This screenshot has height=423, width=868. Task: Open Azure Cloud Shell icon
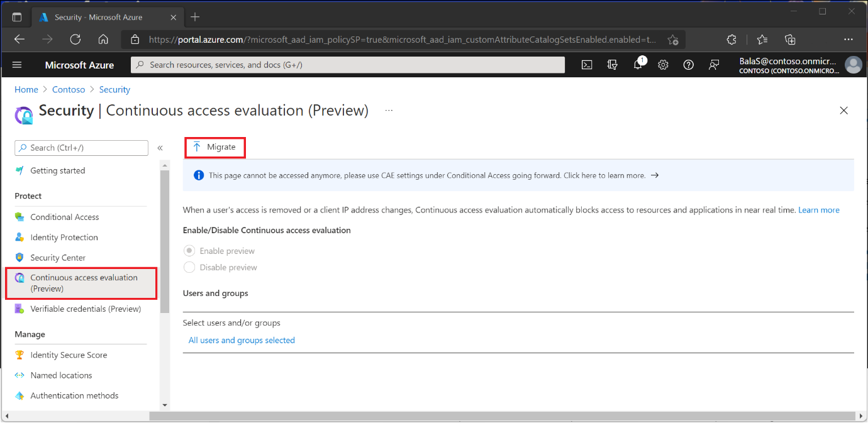click(587, 65)
